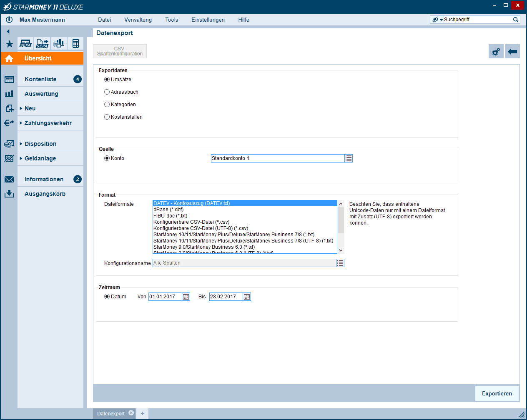Open the Verwaltung menu
Viewport: 527px width, 420px height.
[x=138, y=20]
